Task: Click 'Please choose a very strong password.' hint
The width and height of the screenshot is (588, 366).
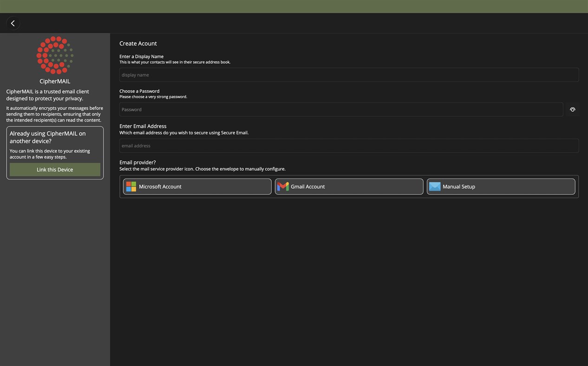Action: pyautogui.click(x=153, y=97)
